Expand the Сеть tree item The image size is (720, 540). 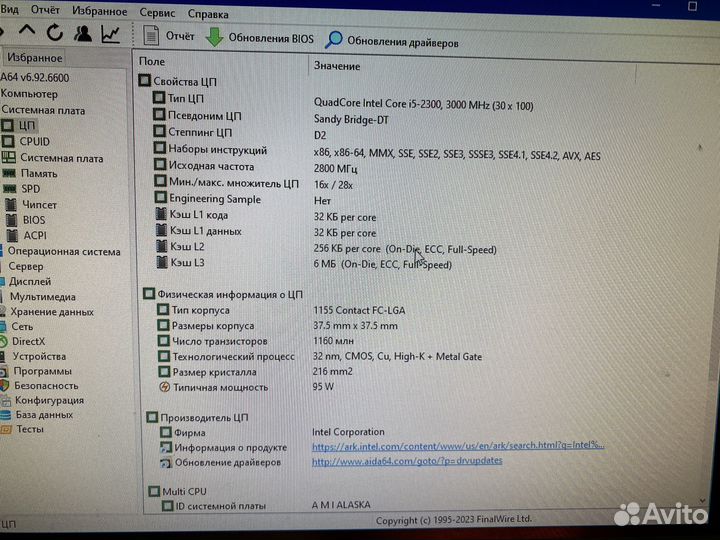point(22,326)
